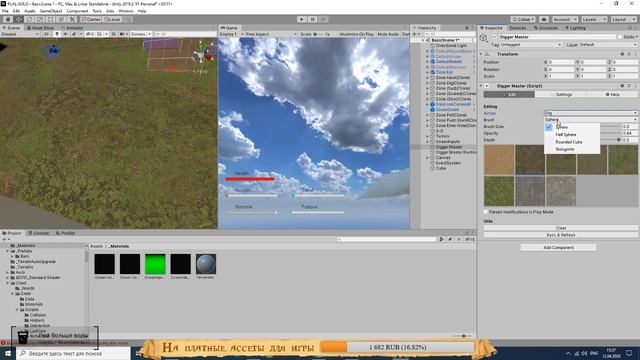
Task: Open the Layer Default dropdown
Action: click(x=608, y=44)
